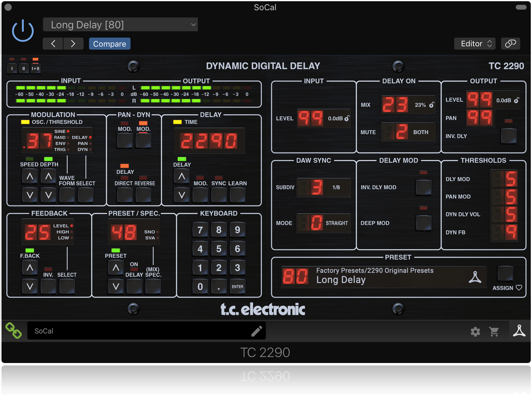Toggle the F.BACK button in Feedback section
532x397 pixels.
tap(29, 251)
